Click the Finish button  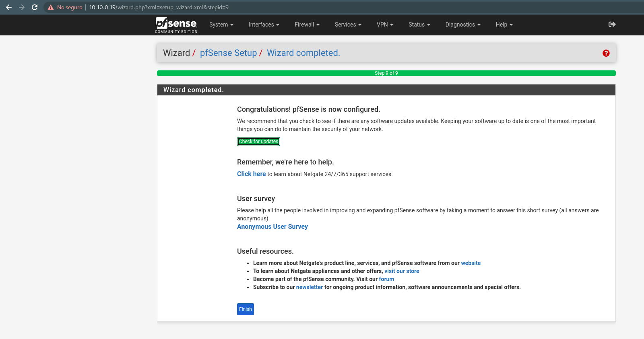(245, 309)
